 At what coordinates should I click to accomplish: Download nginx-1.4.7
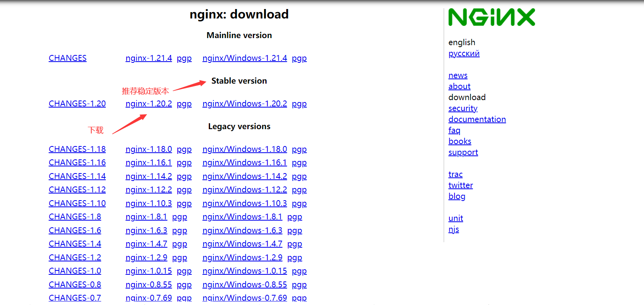pos(146,244)
